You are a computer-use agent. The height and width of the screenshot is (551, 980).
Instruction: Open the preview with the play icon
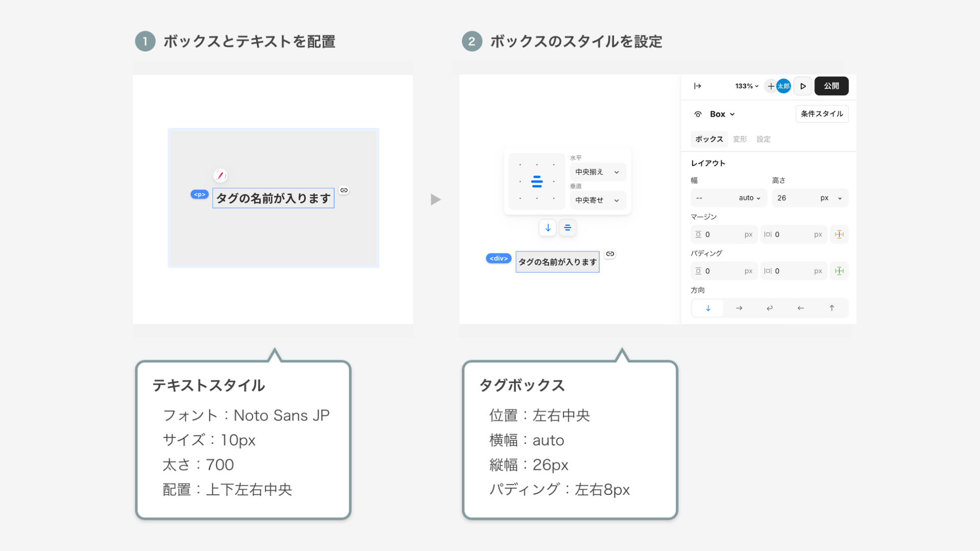point(802,86)
